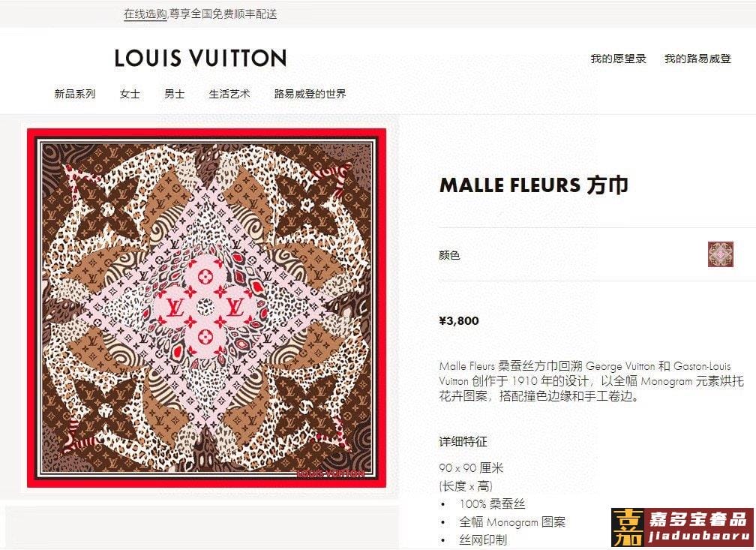Click the 详细特征 heading

(x=463, y=441)
